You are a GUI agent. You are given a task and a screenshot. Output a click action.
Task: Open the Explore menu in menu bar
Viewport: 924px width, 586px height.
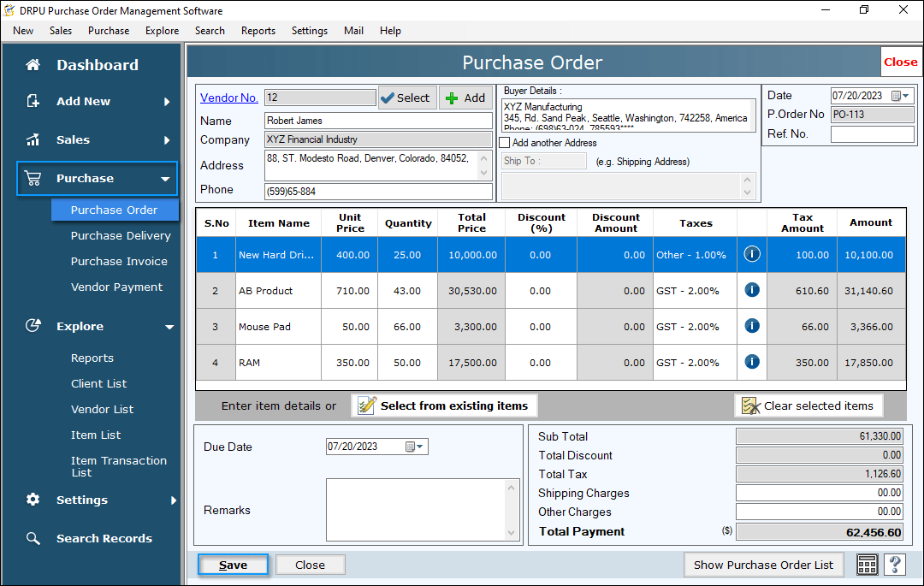pos(162,31)
